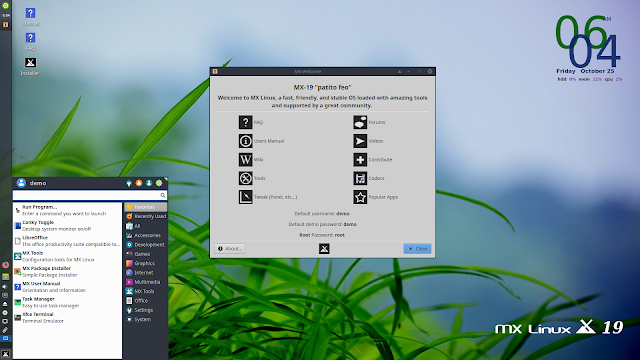
Task: Open the FAQ icon in MX Welcome
Action: click(245, 122)
